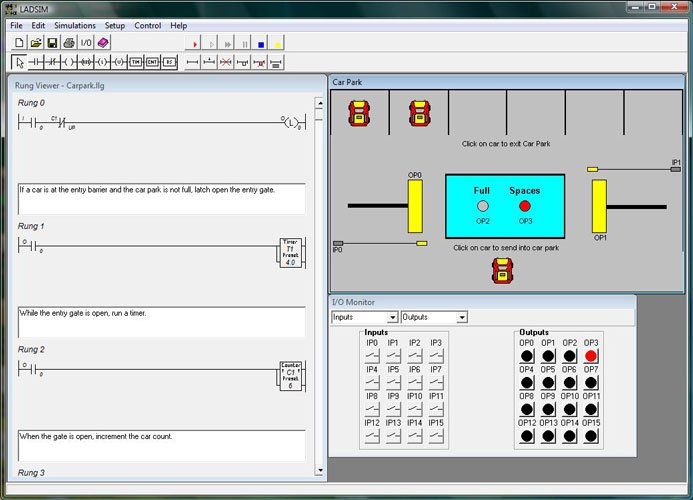The width and height of the screenshot is (693, 500).
Task: Click first parked car to exit
Action: (359, 112)
